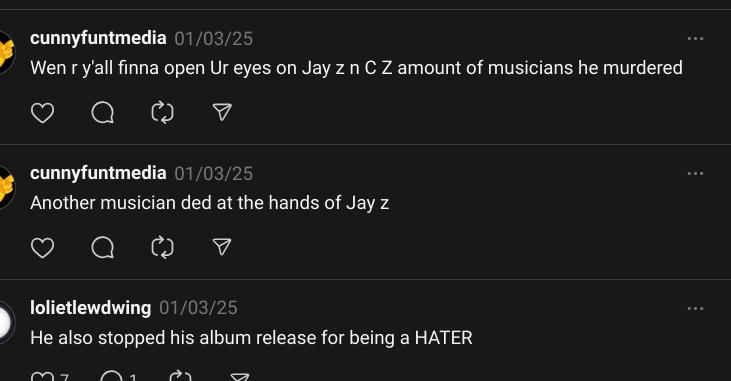
Task: Repost the 'Wen r y'all finna' post
Action: coord(162,113)
